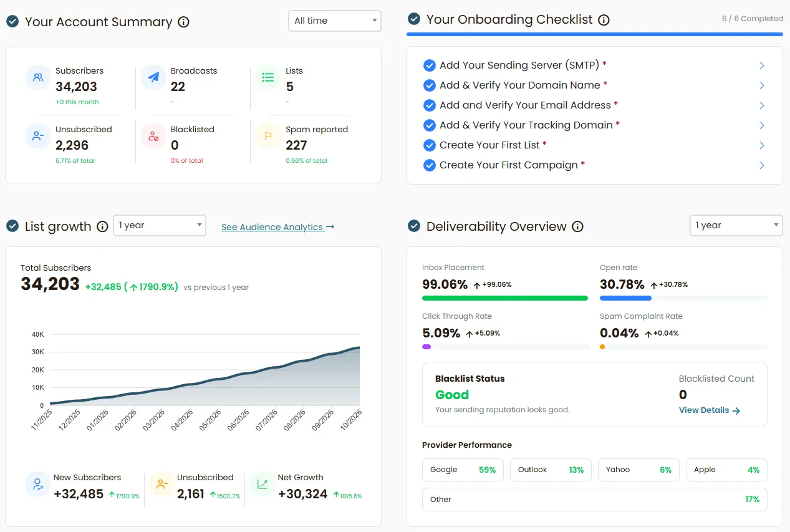The width and height of the screenshot is (790, 532).
Task: Toggle the Add and Verify Your Email Address checkmark
Action: click(429, 105)
